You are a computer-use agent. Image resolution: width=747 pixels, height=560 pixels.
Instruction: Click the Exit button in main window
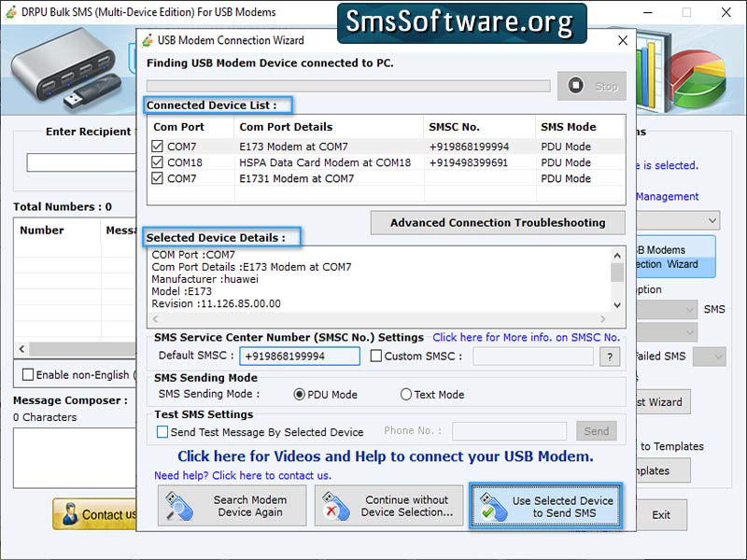661,515
